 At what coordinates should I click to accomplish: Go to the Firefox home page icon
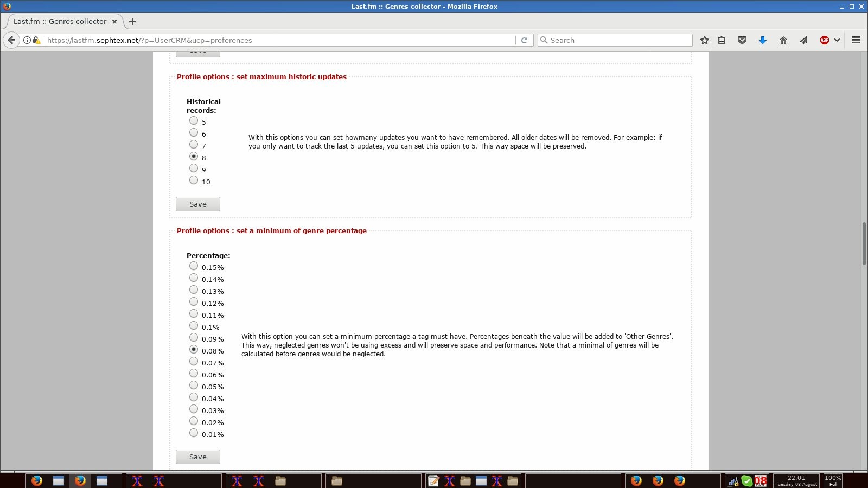[783, 40]
